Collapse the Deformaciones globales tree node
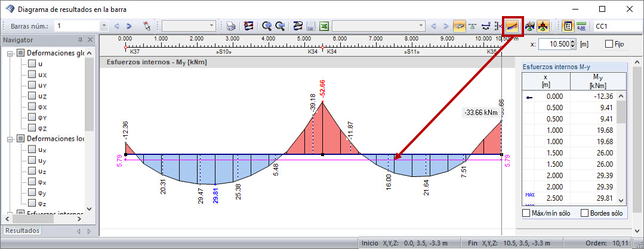The height and width of the screenshot is (249, 644). pyautogui.click(x=10, y=53)
